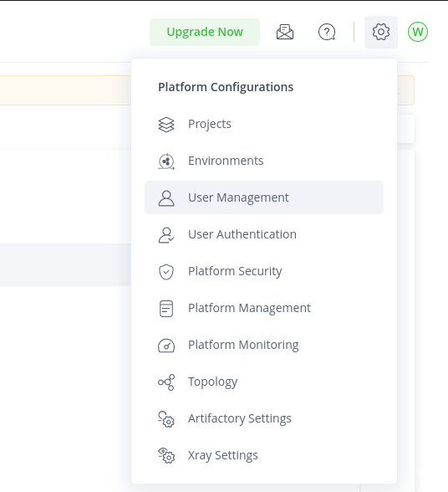Click the Environments cycle icon

pos(166,161)
